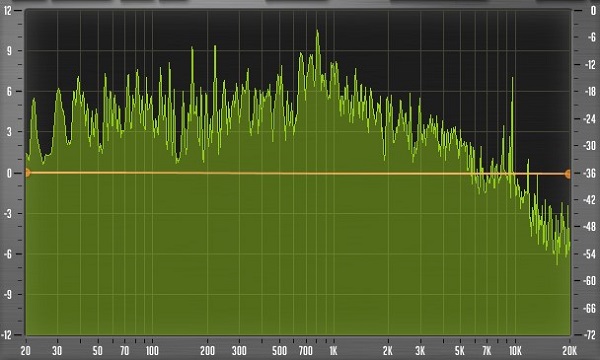Click the -12 gain scale label

[7, 335]
